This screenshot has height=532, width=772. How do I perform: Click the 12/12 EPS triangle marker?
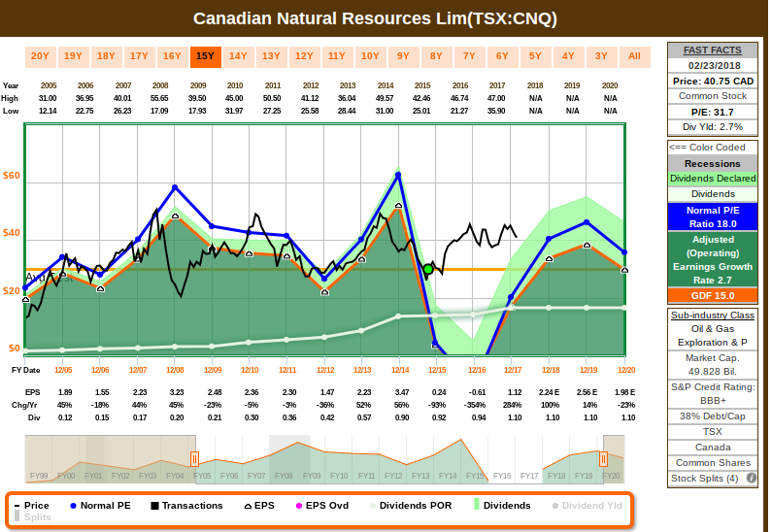(324, 292)
